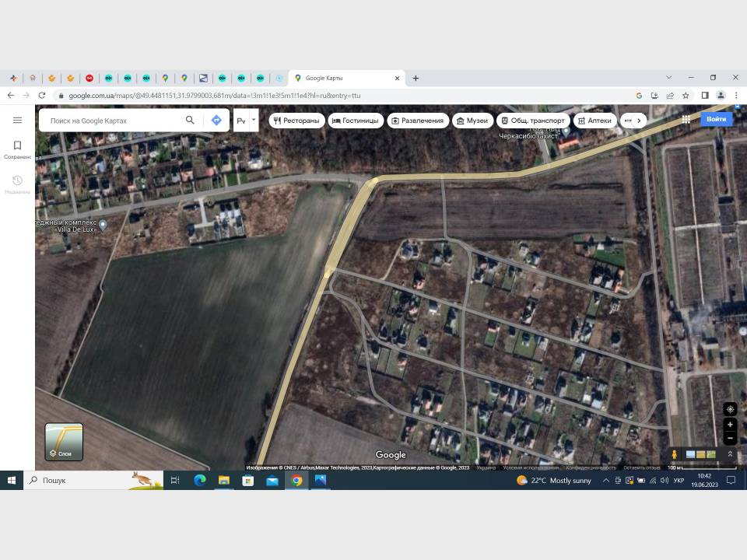The height and width of the screenshot is (560, 747).
Task: Click the blue Войти sign-in button
Action: [716, 119]
